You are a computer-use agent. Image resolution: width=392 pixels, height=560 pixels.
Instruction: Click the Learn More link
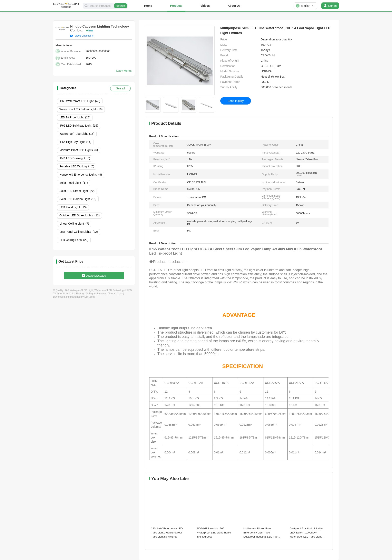124,71
